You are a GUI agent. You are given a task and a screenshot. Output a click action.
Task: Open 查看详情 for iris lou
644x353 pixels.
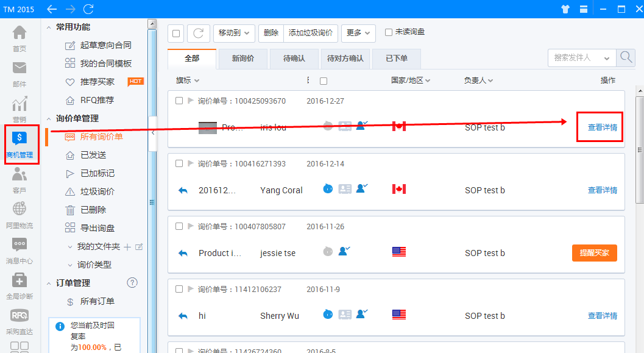(x=602, y=127)
